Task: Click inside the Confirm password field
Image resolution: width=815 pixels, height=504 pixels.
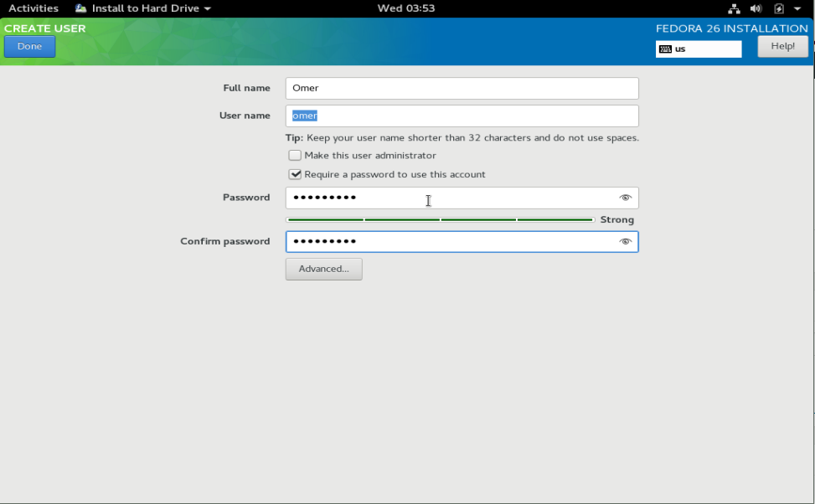Action: 452,241
